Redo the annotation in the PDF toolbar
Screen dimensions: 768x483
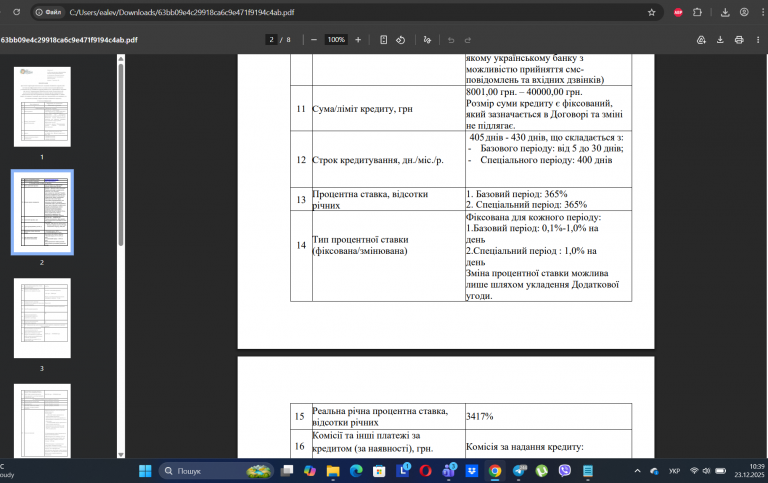(468, 40)
